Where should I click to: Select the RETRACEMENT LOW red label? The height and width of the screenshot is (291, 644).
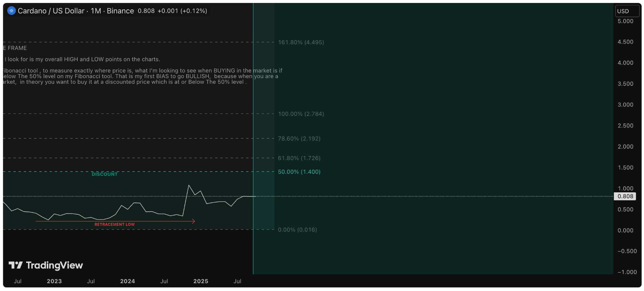pos(114,224)
